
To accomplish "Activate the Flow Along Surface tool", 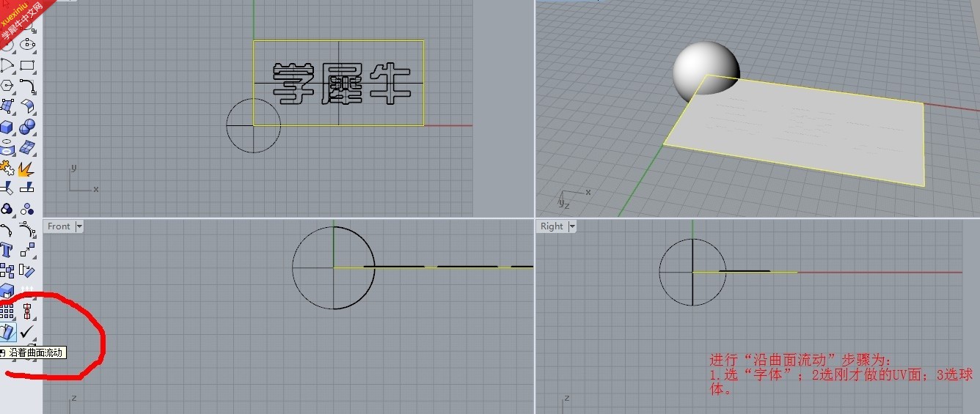I will click(x=7, y=332).
